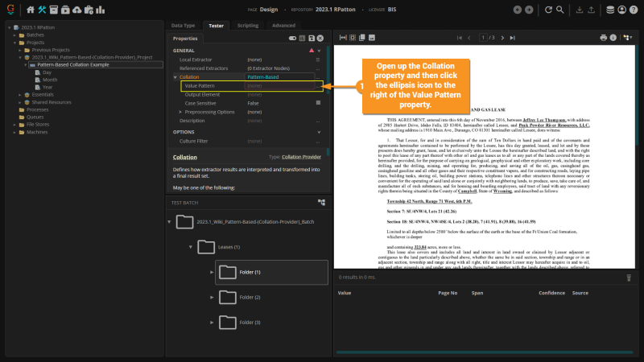Image resolution: width=644 pixels, height=362 pixels.
Task: Expand the File Stores folder
Action: point(14,125)
